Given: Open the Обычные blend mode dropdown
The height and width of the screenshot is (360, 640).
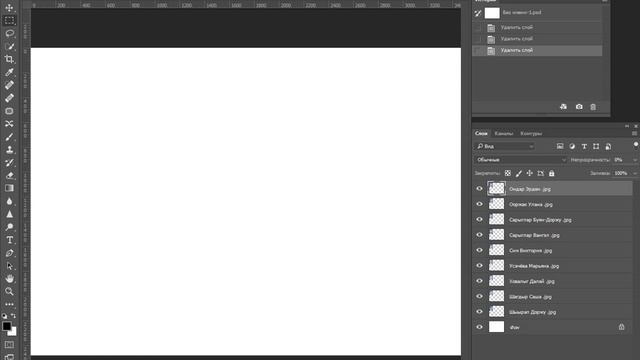Looking at the screenshot, I should 521,160.
